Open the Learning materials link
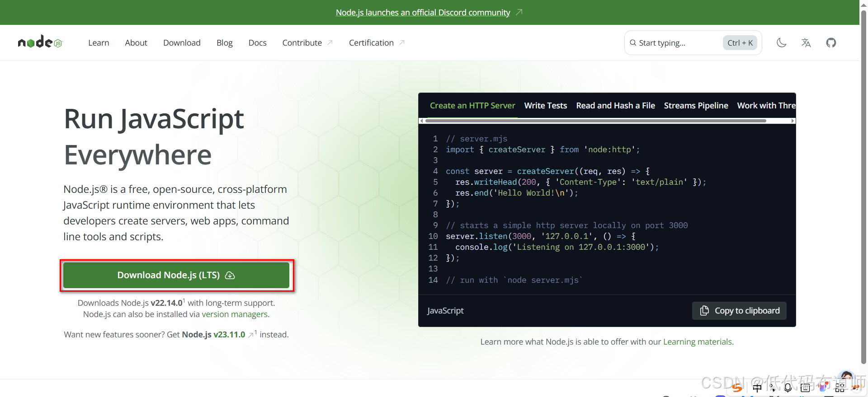 tap(698, 342)
